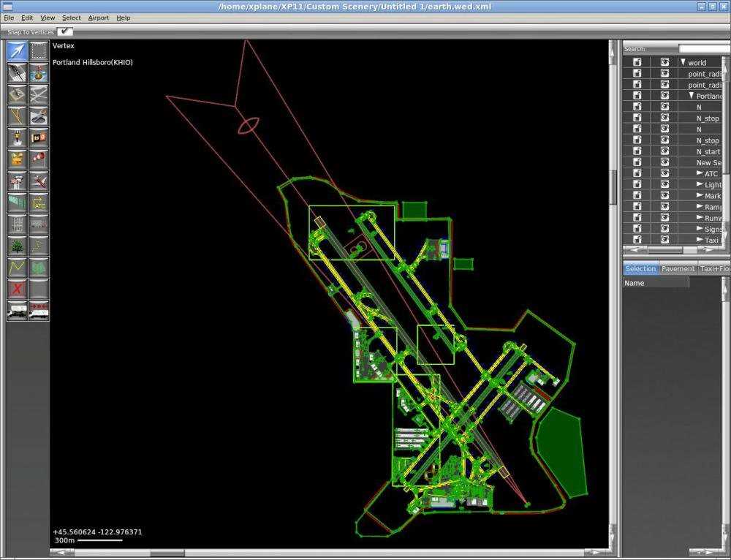The height and width of the screenshot is (560, 731).
Task: Select the Tower Viewpoint tool
Action: pyautogui.click(x=17, y=181)
